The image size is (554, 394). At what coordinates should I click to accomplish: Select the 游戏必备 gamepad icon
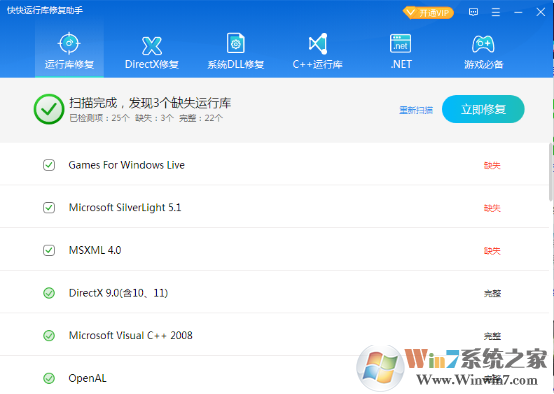tap(483, 44)
